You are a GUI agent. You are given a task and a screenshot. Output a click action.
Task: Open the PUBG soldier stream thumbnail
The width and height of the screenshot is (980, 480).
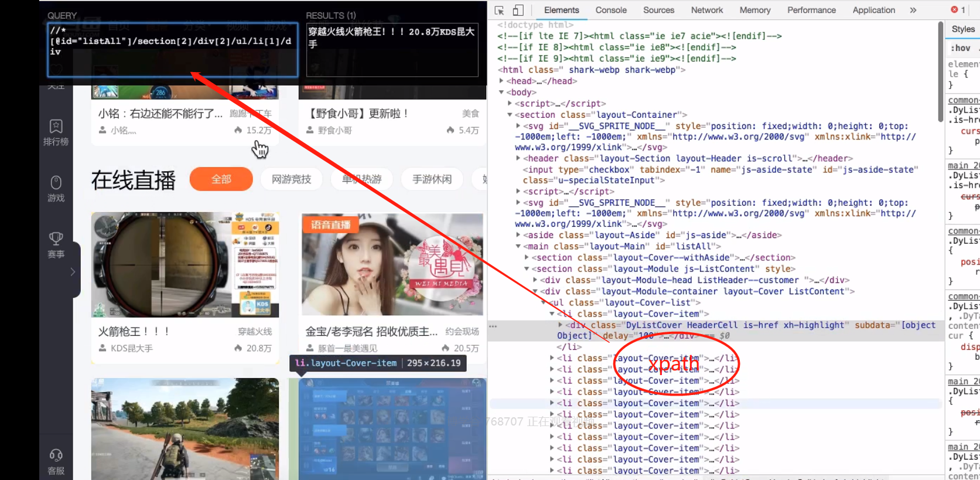point(185,429)
